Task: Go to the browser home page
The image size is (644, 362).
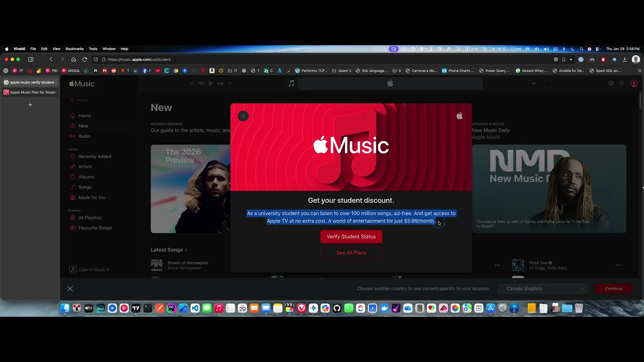Action: coord(73,59)
